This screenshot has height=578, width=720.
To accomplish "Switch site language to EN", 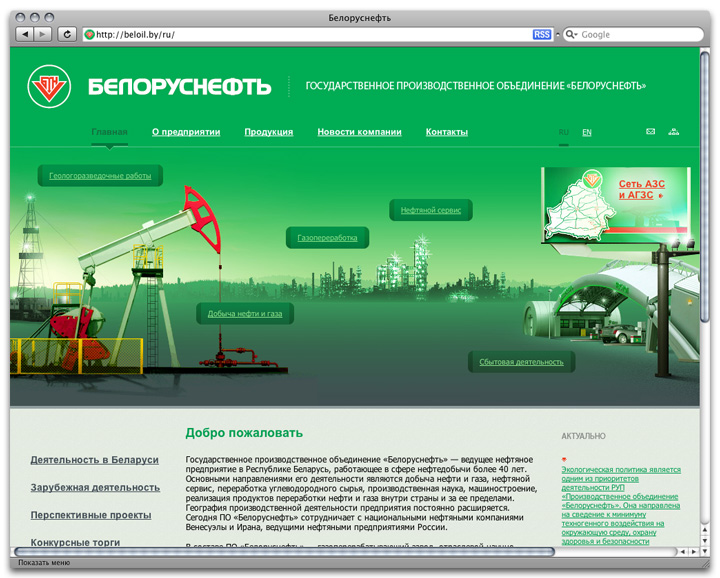I will point(586,132).
